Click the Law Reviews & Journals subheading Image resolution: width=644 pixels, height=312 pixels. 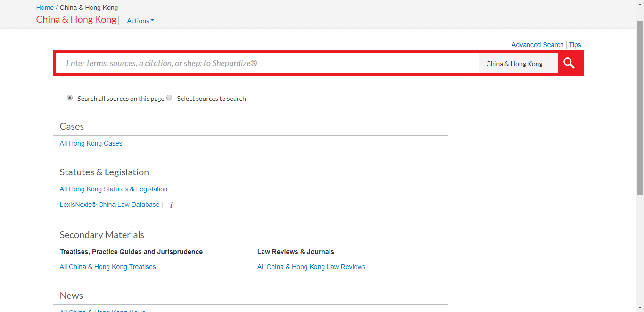coord(296,252)
